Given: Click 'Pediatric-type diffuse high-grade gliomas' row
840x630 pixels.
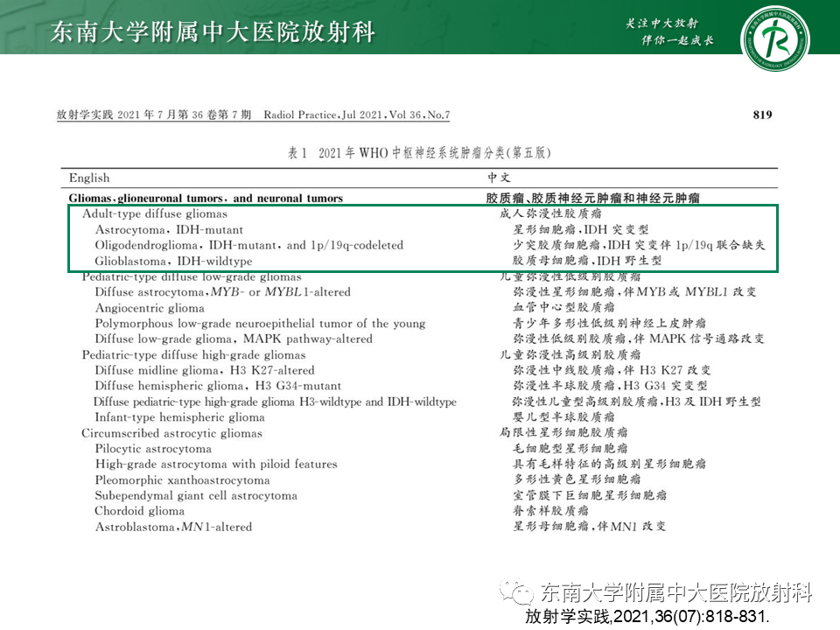Looking at the screenshot, I should (194, 355).
